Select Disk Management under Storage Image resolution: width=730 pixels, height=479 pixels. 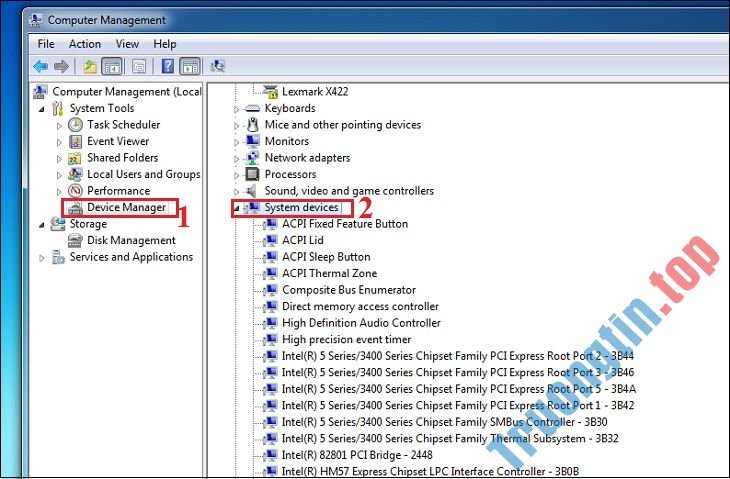[130, 240]
